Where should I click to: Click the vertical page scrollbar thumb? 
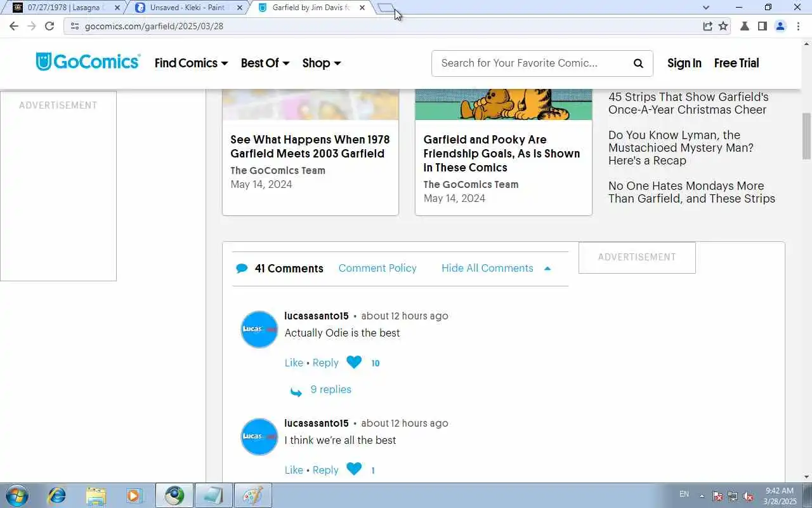(806, 136)
